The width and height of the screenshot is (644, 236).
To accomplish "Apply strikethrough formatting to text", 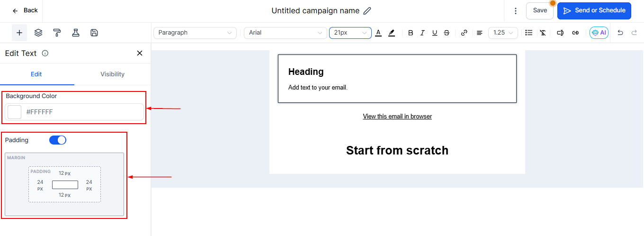I will pos(447,33).
